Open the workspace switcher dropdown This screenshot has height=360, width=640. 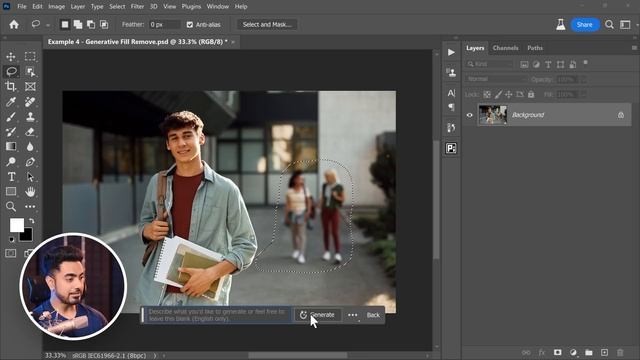(625, 24)
